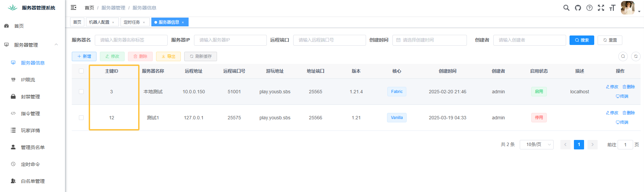
Task: Check the row checkbox for 测试1
Action: coord(81,118)
